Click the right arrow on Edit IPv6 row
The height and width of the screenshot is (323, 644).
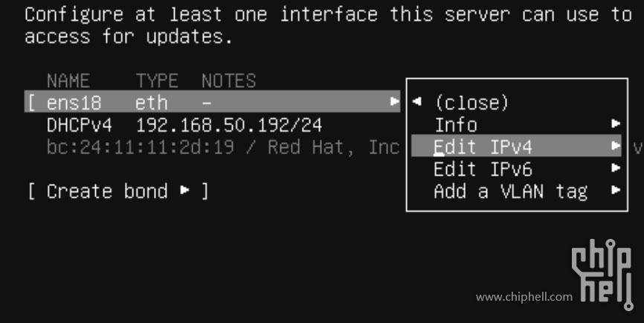(x=615, y=167)
